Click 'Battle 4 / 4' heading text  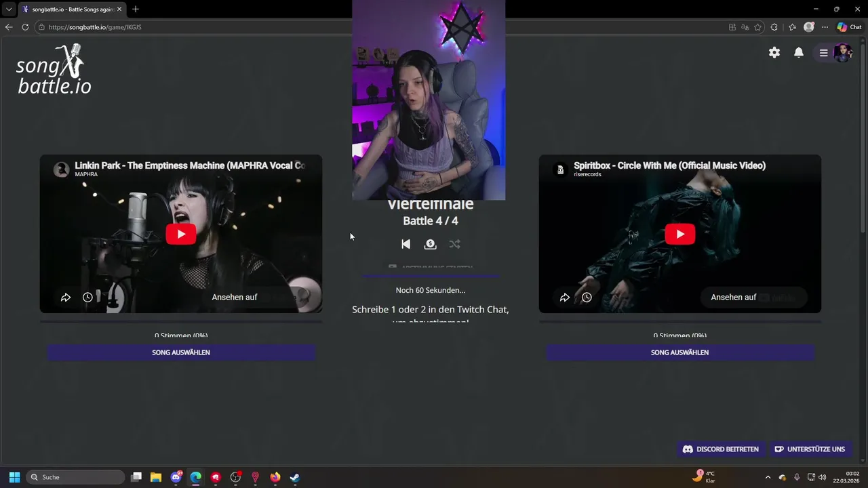pyautogui.click(x=431, y=221)
